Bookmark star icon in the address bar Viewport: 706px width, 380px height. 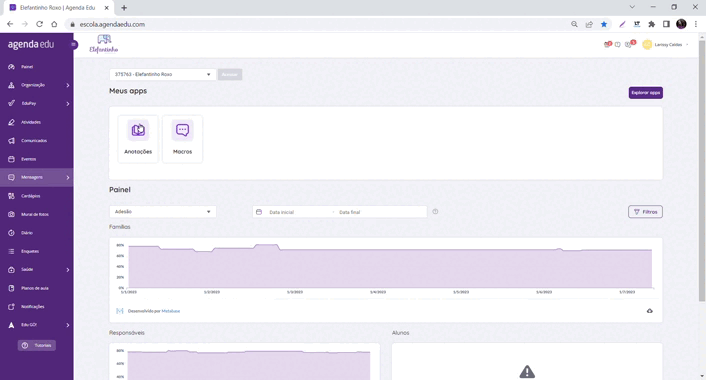tap(604, 24)
